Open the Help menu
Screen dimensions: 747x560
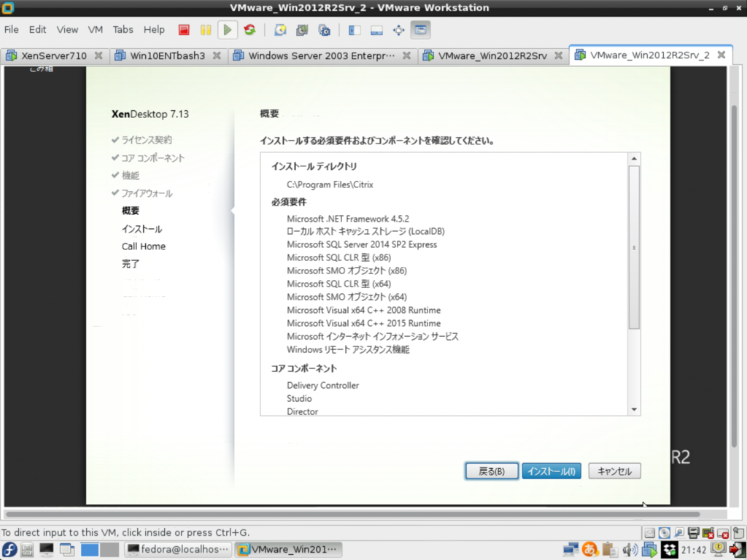(x=154, y=29)
